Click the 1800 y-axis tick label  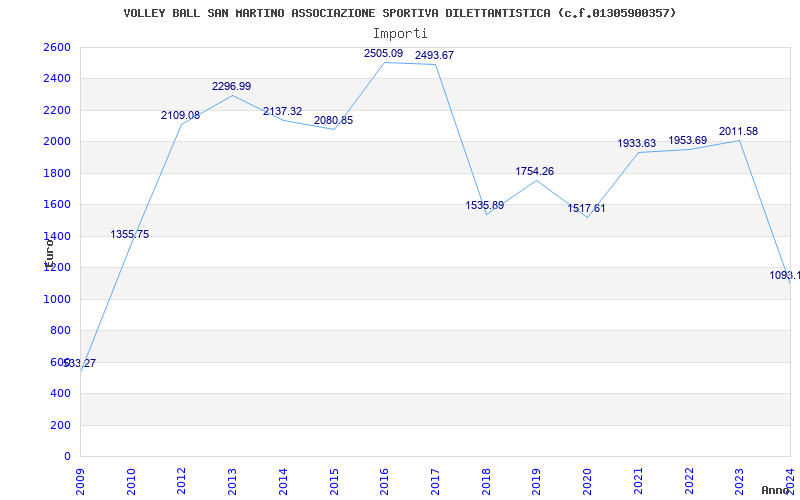point(57,173)
